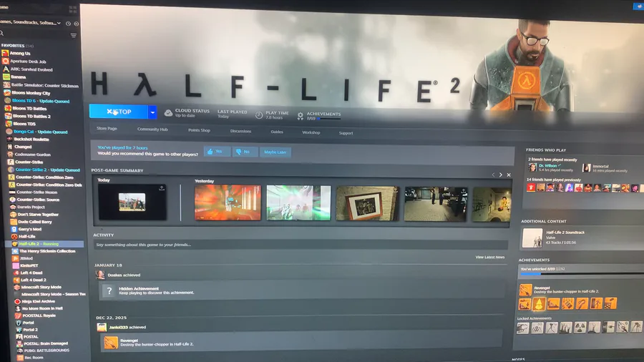Collapse the Favorites category header

tap(17, 46)
